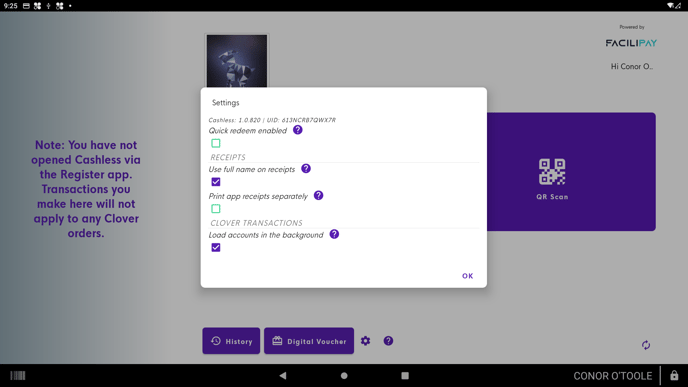688x387 pixels.
Task: Tap the Android home circle button
Action: click(344, 376)
